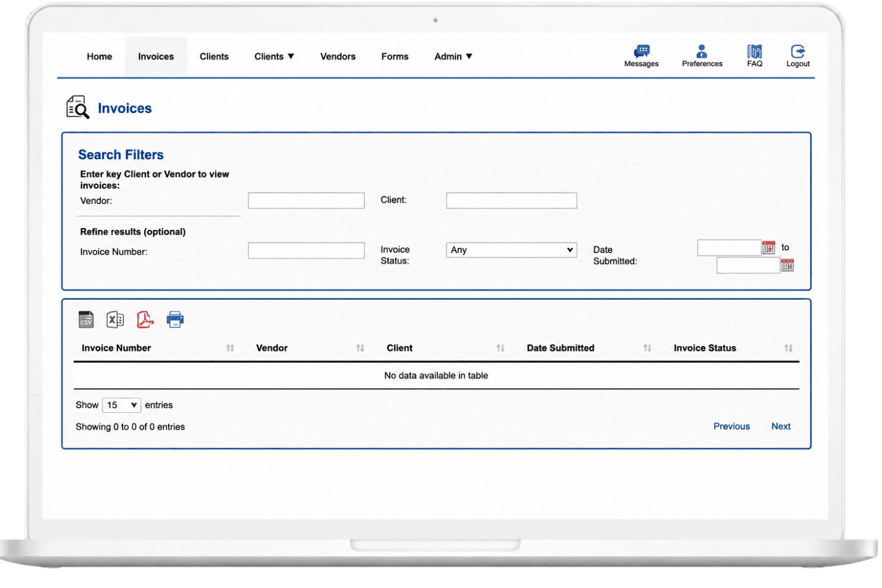Image resolution: width=882 pixels, height=588 pixels.
Task: Go to the Home tab
Action: tap(100, 57)
